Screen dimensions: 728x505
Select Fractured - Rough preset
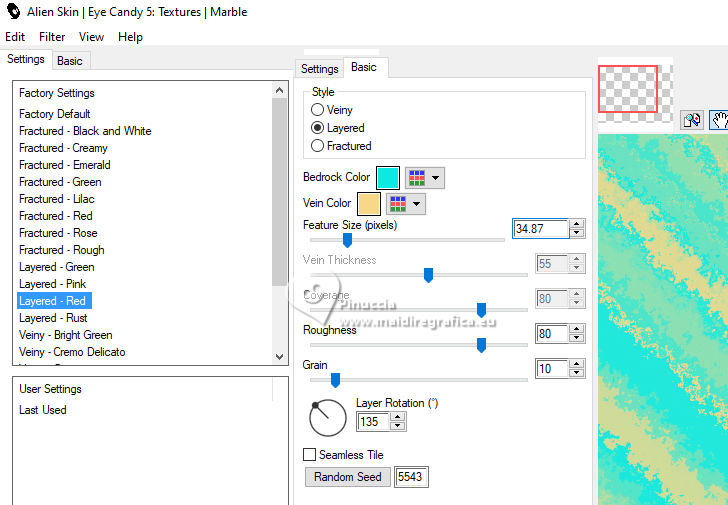click(x=61, y=250)
